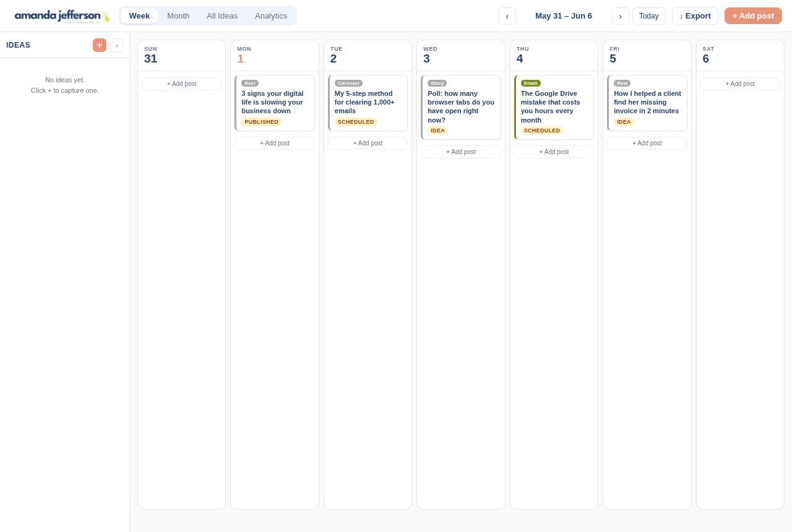Click the Amanda Jefferson logo

click(x=62, y=16)
